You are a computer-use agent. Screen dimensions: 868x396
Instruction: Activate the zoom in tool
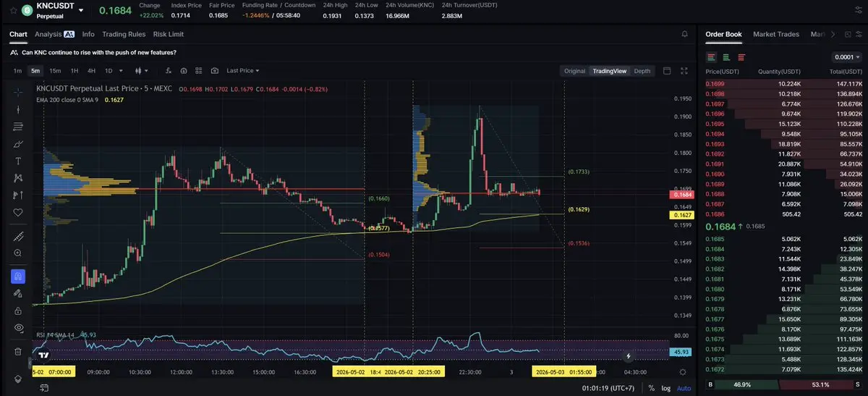18,253
